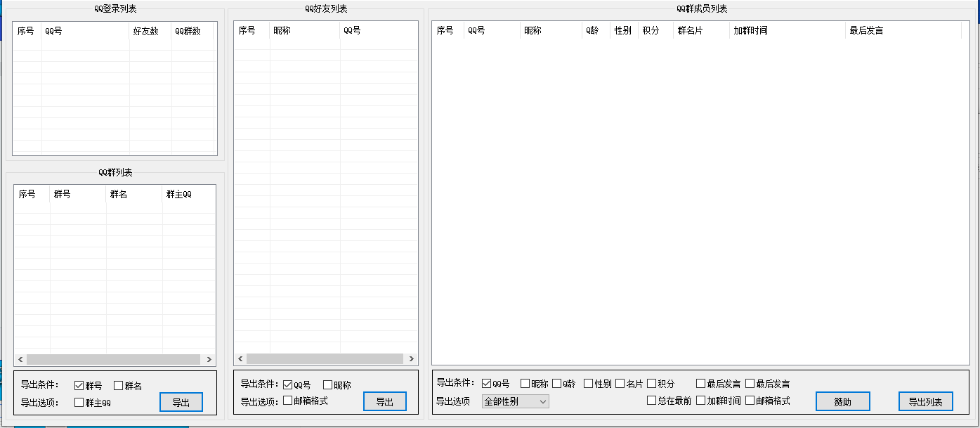
Task: Click the 最后发言 column header
Action: (903, 30)
